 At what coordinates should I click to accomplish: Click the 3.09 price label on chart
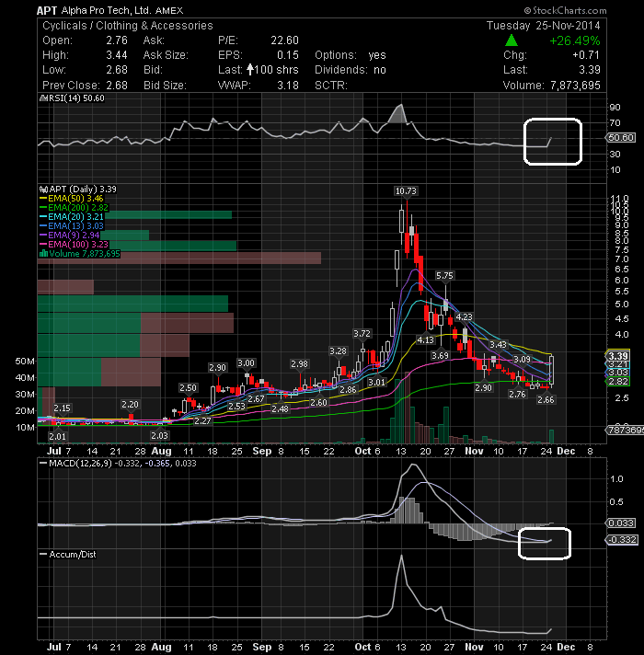pyautogui.click(x=522, y=360)
